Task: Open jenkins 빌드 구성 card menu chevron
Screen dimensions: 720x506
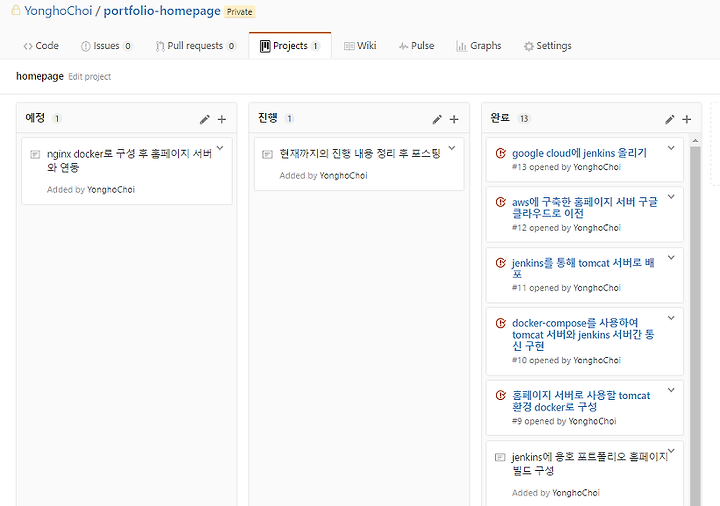Action: click(x=671, y=450)
